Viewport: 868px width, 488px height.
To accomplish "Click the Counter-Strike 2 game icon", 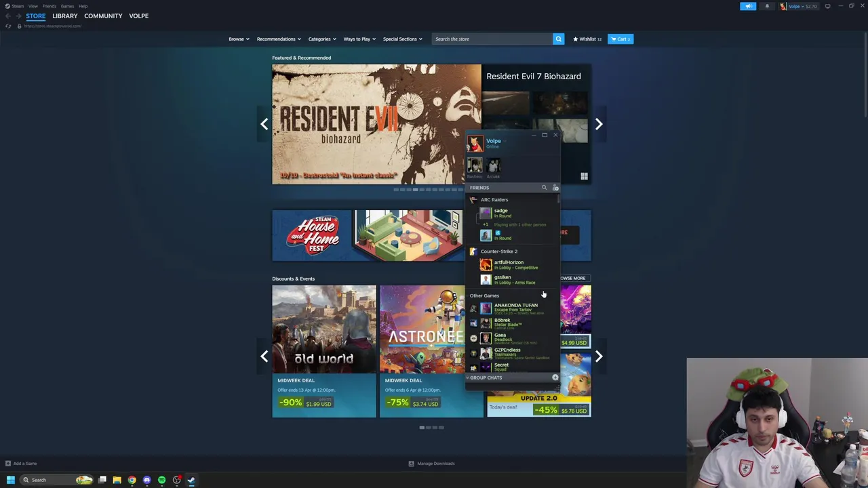I will click(x=473, y=251).
